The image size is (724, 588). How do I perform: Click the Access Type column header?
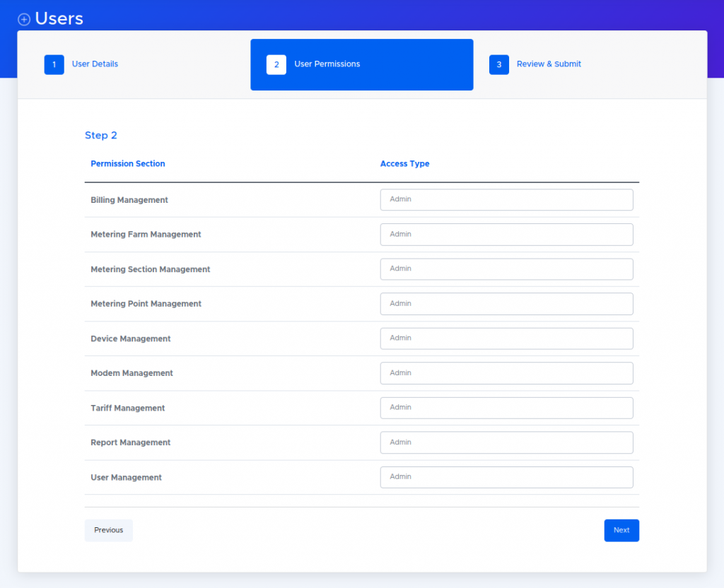404,163
